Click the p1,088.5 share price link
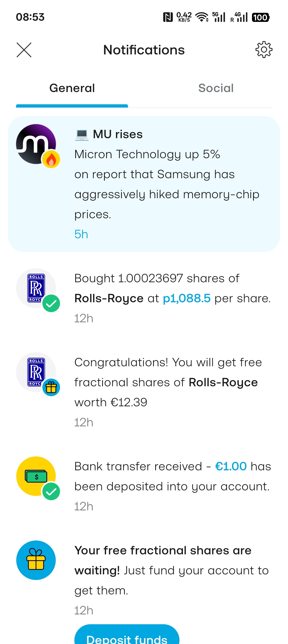The width and height of the screenshot is (288, 644). pos(187,298)
